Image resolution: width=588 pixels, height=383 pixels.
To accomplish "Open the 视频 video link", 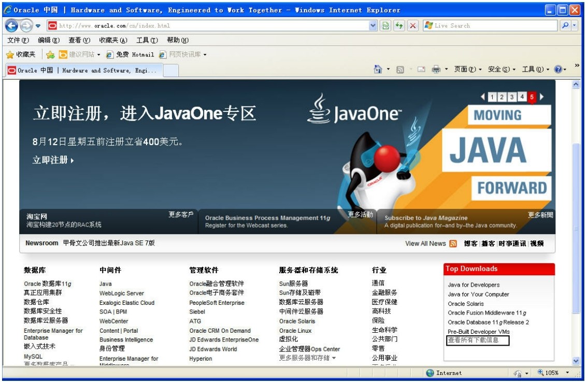I will point(537,244).
